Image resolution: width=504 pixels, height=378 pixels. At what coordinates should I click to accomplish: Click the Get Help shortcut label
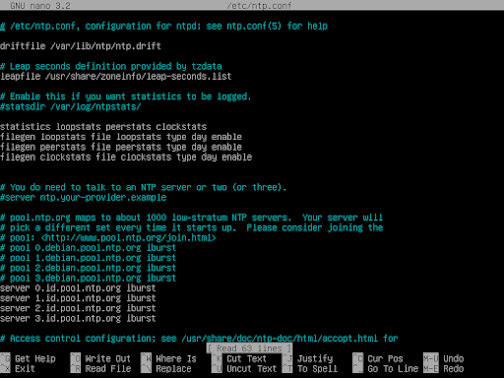[x=35, y=359]
